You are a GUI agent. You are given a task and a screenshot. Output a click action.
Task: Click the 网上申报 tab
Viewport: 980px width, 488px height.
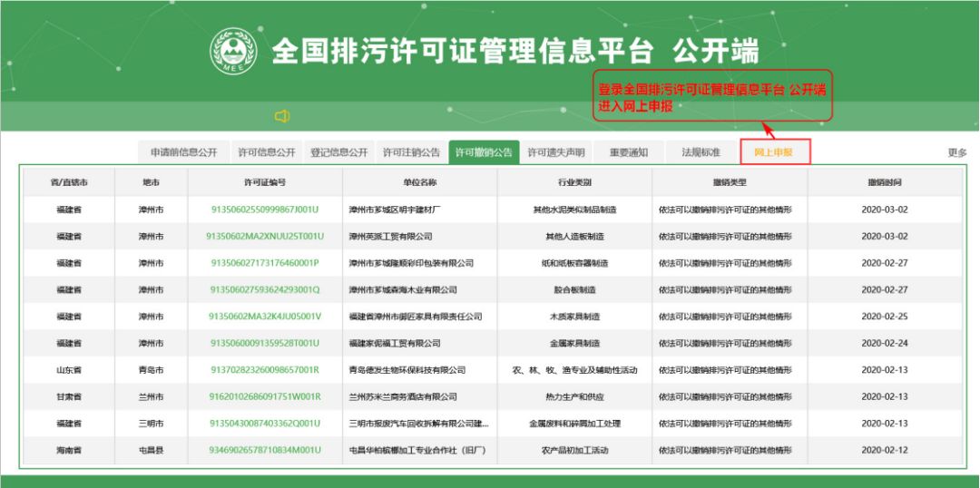coord(774,152)
